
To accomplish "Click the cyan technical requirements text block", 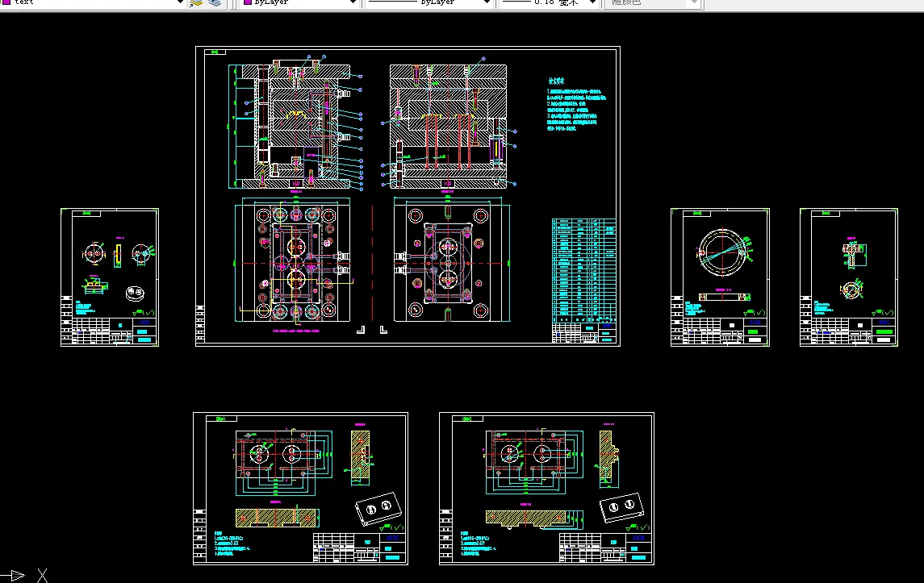I will coord(575,105).
